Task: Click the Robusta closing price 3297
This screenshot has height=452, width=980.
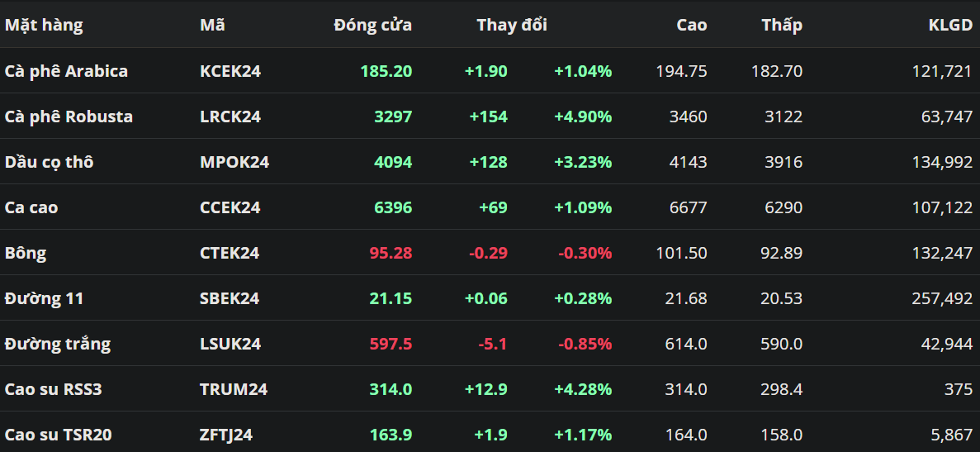Action: click(x=393, y=117)
